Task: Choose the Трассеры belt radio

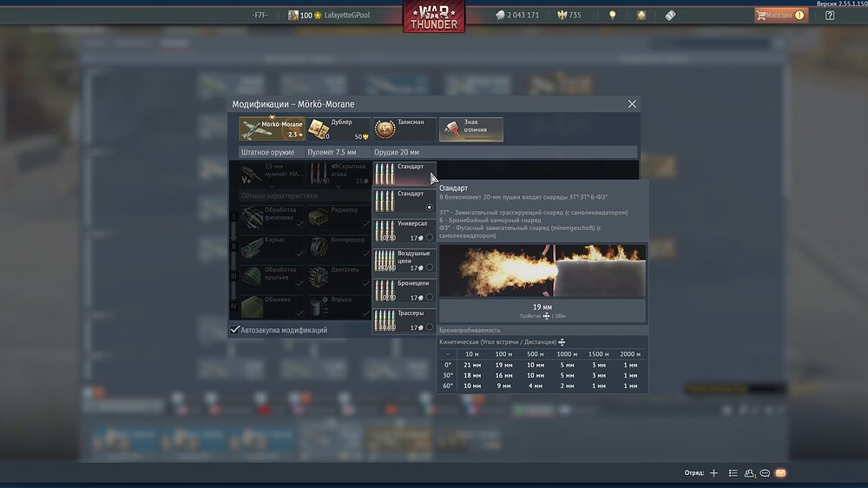Action: [429, 327]
